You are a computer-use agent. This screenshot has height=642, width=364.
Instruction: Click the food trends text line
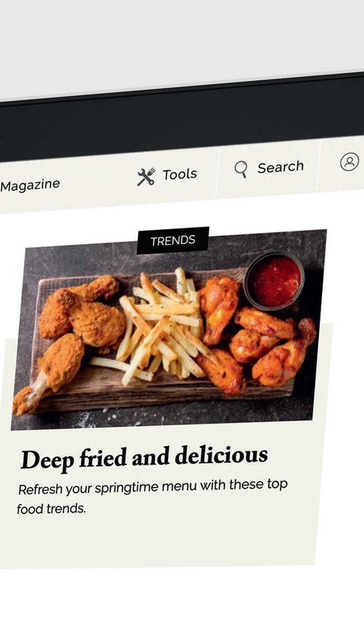click(x=51, y=509)
